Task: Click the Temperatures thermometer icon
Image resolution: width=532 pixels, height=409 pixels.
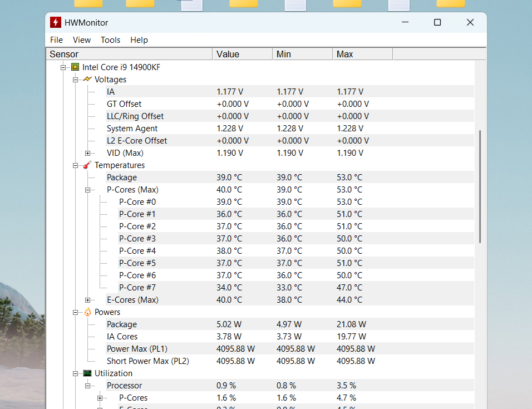Action: (87, 165)
